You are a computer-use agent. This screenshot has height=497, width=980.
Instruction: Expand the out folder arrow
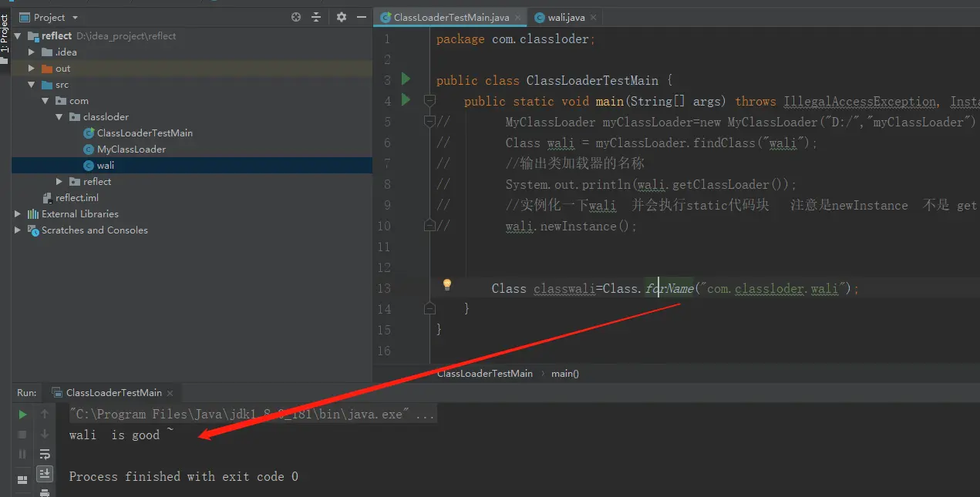(x=32, y=69)
